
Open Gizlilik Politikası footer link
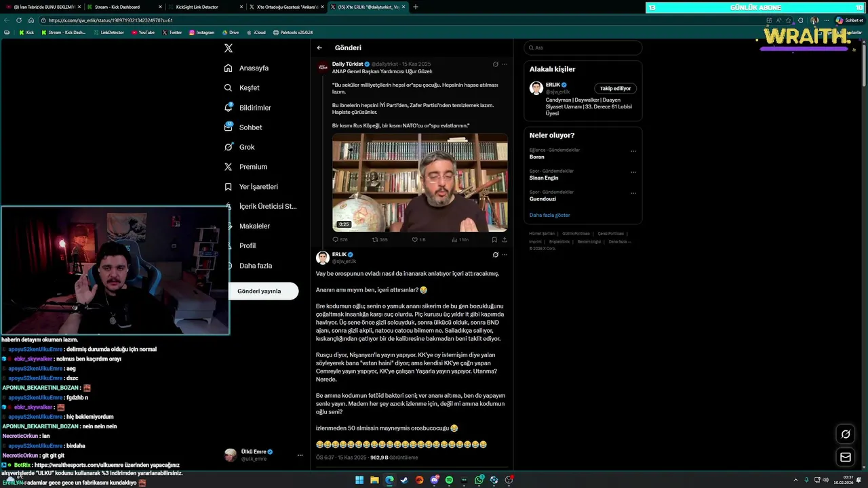[576, 233]
